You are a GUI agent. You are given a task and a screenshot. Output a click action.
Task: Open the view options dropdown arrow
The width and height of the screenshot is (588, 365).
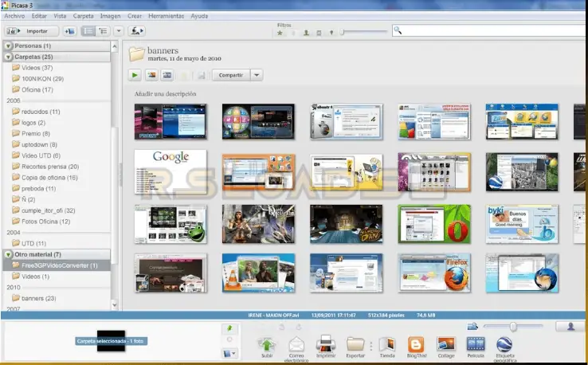[x=119, y=31]
